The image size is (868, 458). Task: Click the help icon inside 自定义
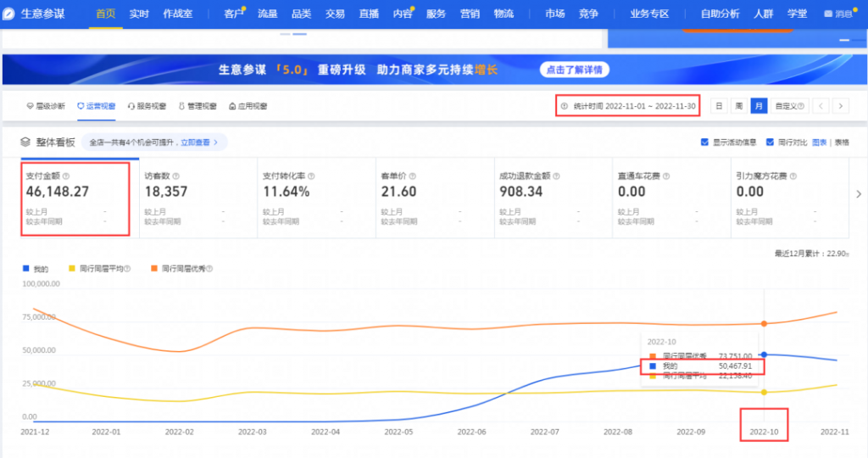[x=800, y=106]
